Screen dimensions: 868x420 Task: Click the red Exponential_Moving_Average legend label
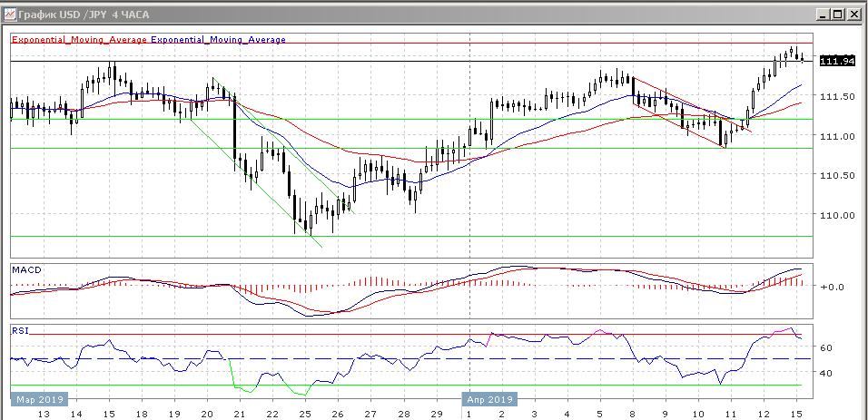pyautogui.click(x=78, y=40)
